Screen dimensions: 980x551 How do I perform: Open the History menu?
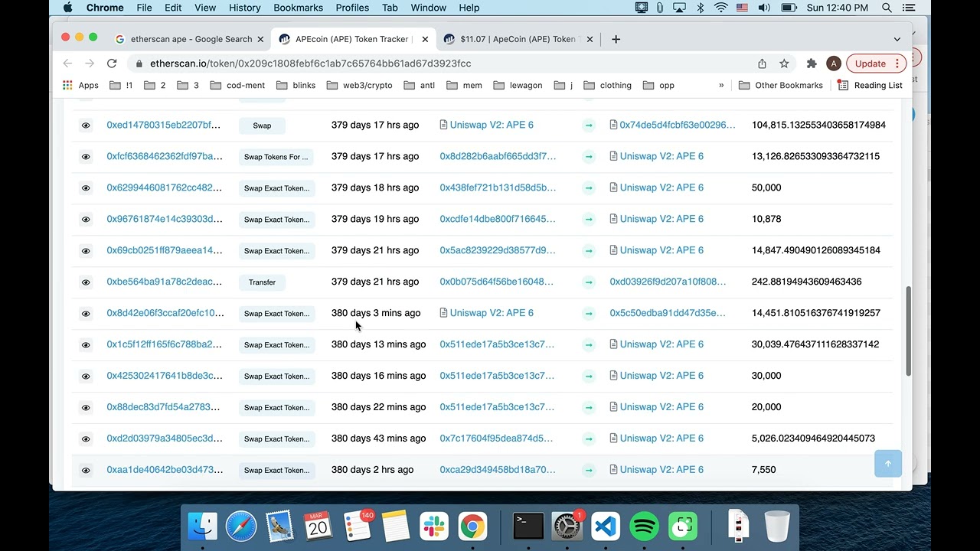[244, 8]
